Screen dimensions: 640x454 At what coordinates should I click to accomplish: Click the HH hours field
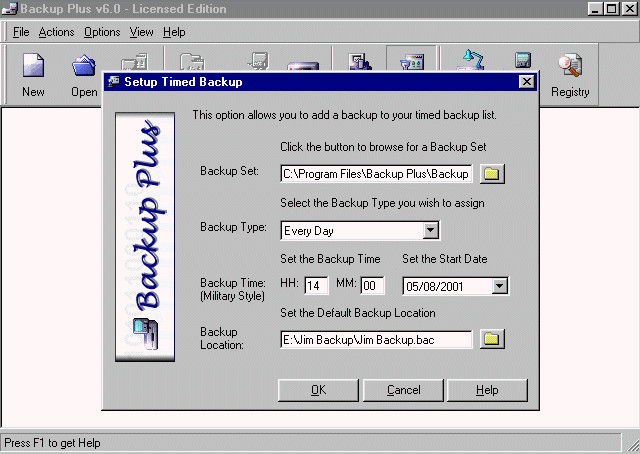pyautogui.click(x=316, y=285)
